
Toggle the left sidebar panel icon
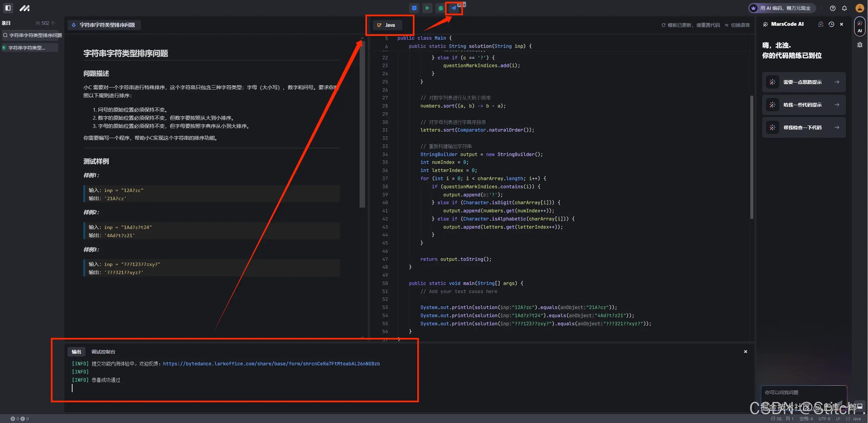[x=8, y=8]
